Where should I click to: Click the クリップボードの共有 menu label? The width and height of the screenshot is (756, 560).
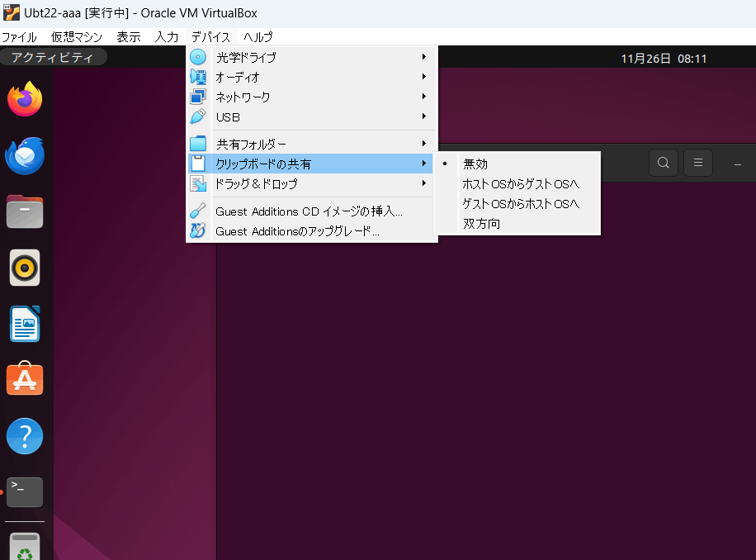pyautogui.click(x=263, y=164)
